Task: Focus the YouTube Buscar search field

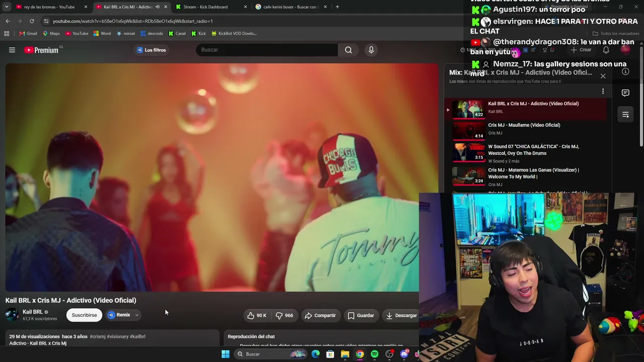Action: click(267, 50)
